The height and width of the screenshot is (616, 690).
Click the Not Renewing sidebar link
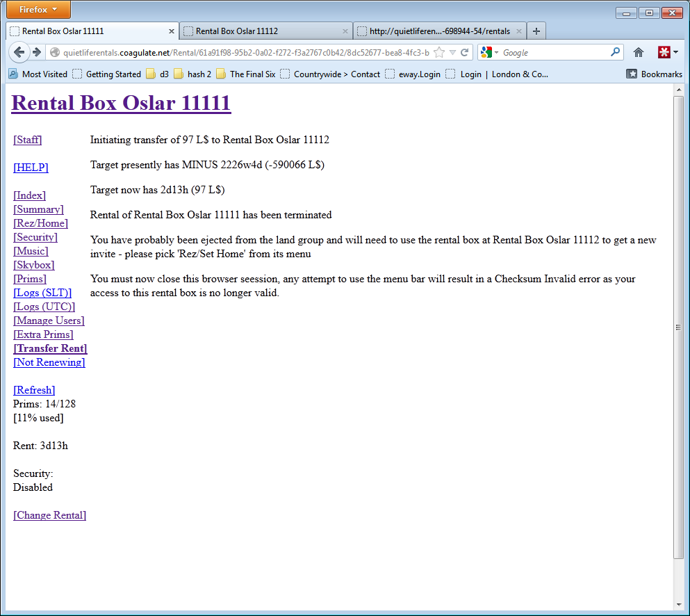[49, 362]
